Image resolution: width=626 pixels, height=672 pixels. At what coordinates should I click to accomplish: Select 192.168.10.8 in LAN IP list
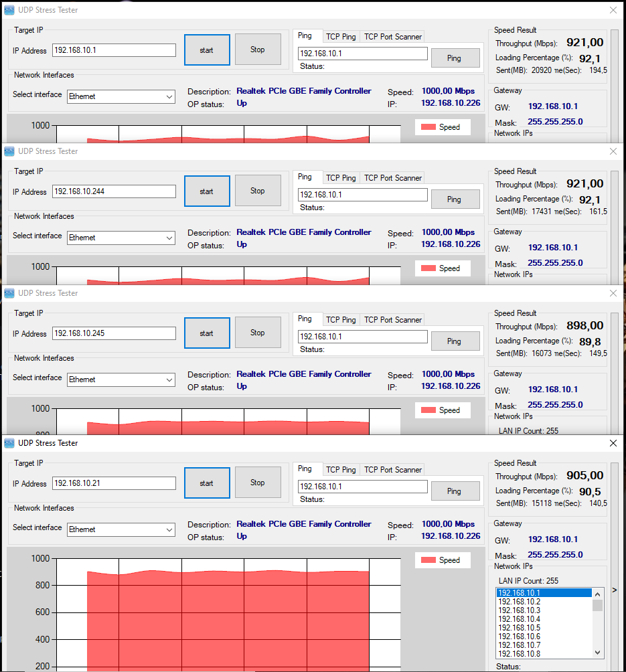pyautogui.click(x=544, y=653)
